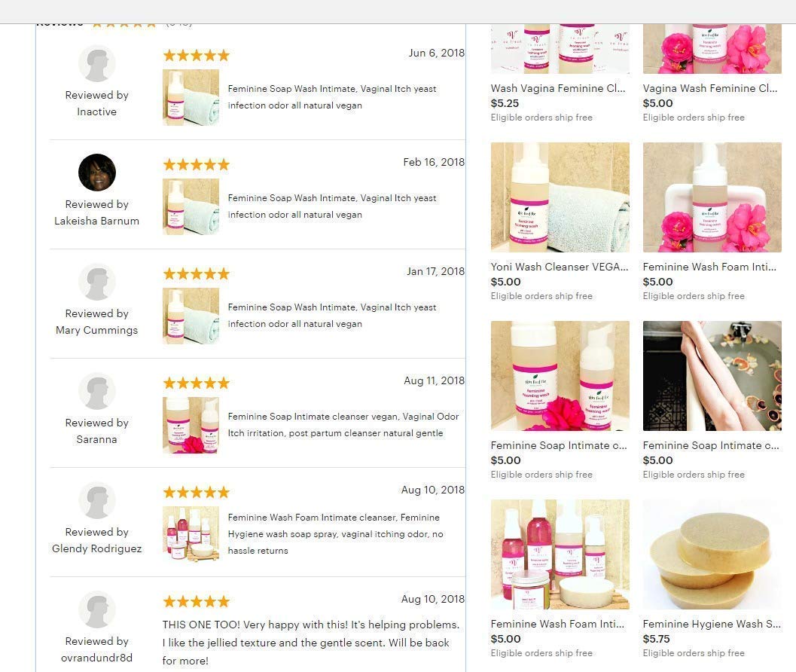This screenshot has width=796, height=672.
Task: Open 'Feminine Wash Foam Intimate cleanser' review listing link
Action: (336, 534)
